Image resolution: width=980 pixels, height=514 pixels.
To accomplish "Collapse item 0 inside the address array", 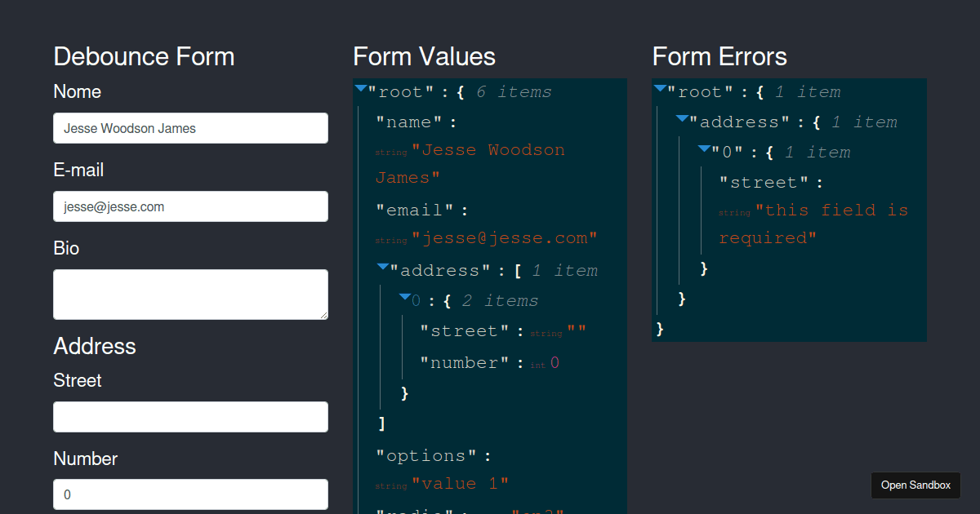I will click(406, 297).
